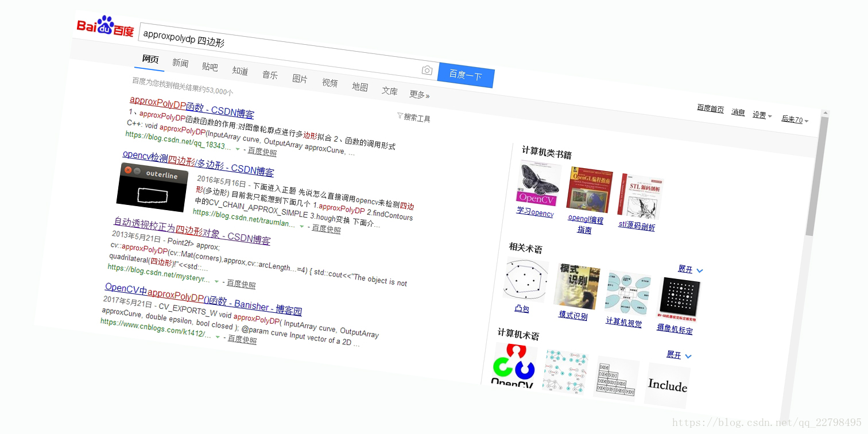
Task: Open result approxPolyDP函数 - CSDN博客
Action: point(192,107)
